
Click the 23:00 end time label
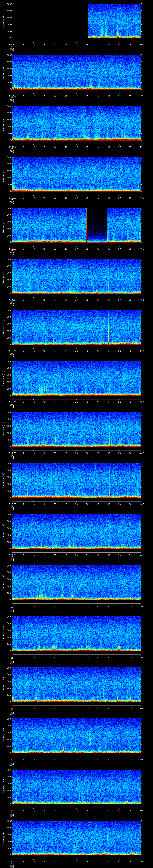pos(141,708)
